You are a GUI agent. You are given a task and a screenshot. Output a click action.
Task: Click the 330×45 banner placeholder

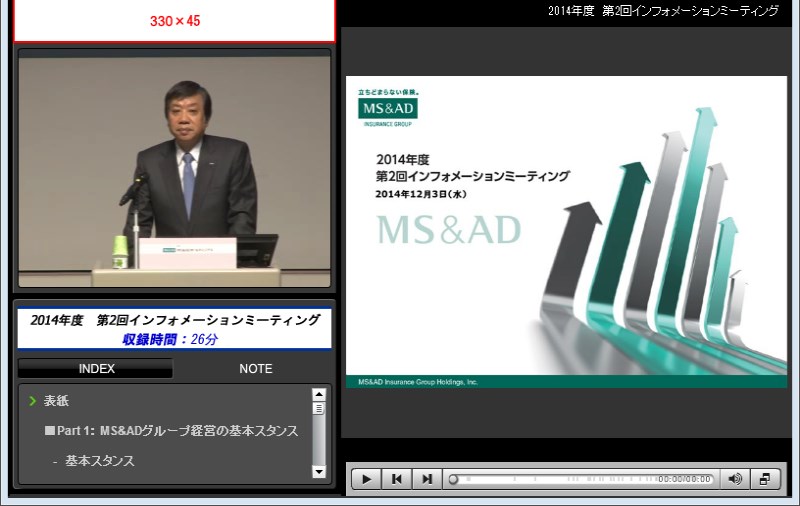174,20
